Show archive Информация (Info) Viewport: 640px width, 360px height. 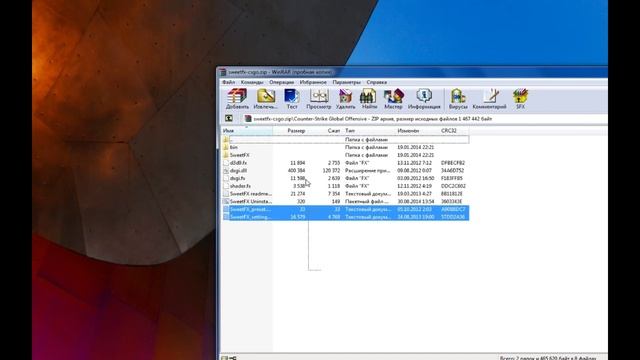[424, 99]
